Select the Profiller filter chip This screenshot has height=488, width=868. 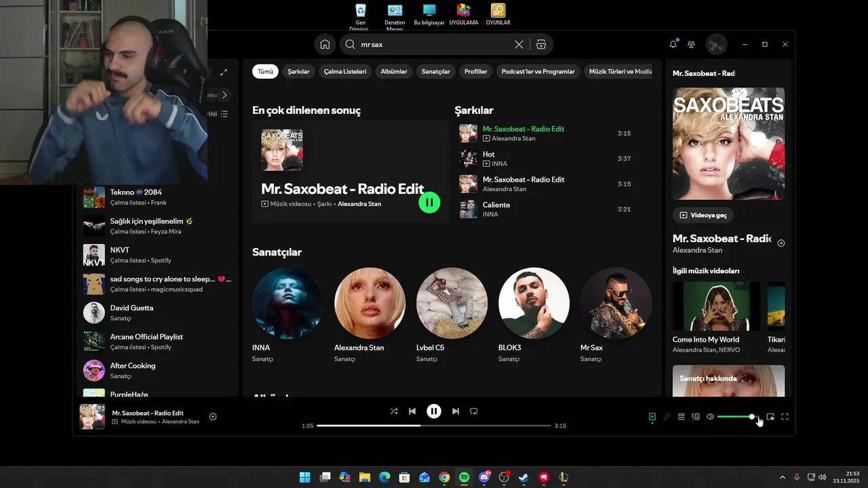pos(476,71)
